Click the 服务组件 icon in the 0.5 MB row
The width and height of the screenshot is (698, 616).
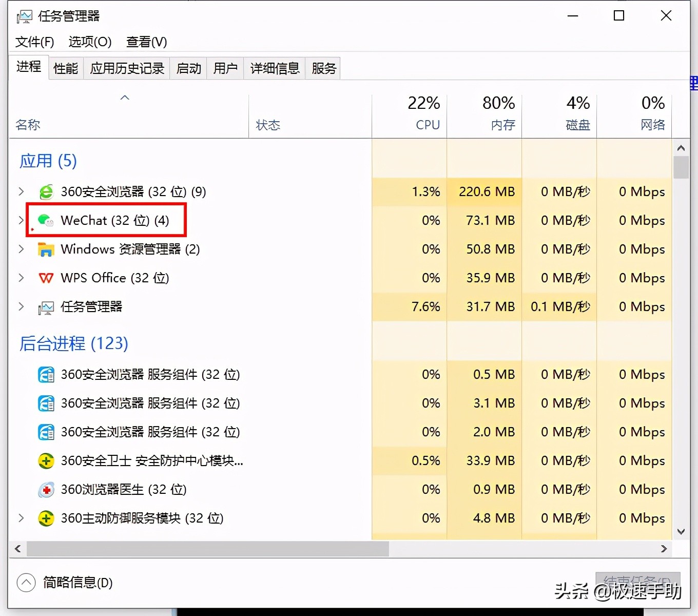[46, 375]
